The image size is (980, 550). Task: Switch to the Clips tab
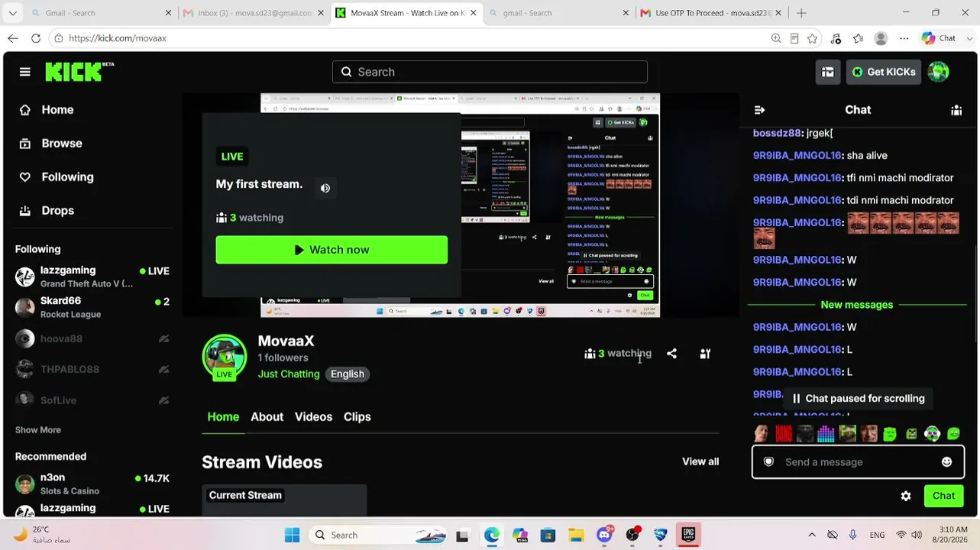coord(357,417)
